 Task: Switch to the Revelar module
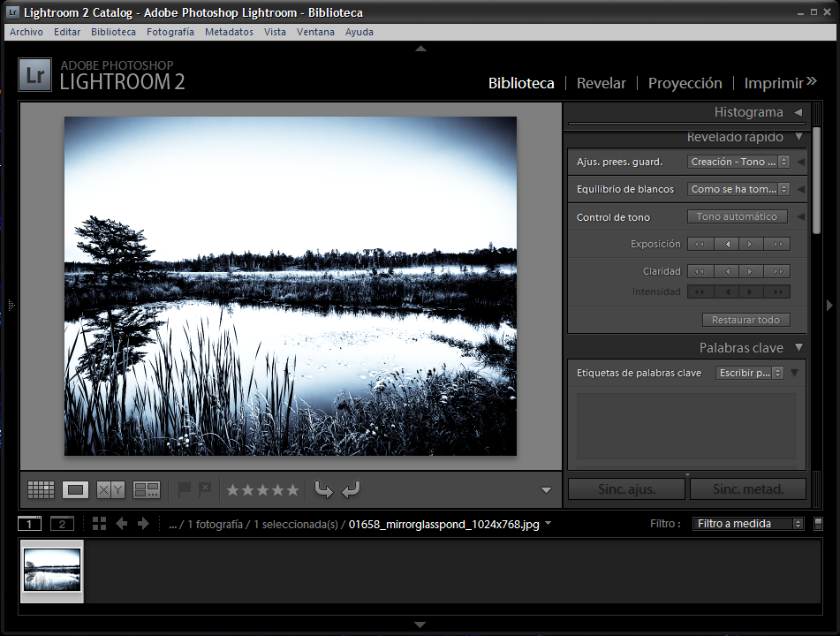(x=601, y=83)
